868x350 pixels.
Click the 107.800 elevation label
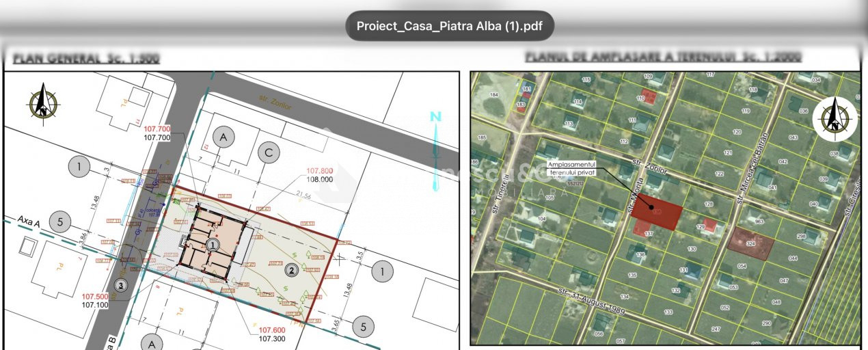tap(319, 171)
